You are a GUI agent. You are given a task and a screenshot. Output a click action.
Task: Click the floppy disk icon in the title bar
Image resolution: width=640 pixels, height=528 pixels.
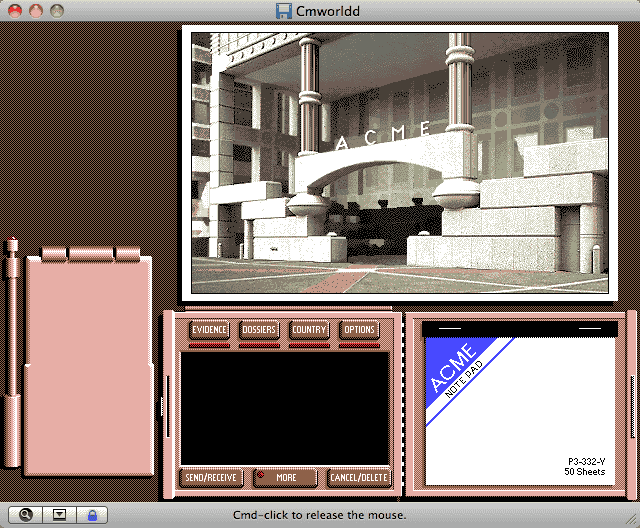[x=284, y=11]
